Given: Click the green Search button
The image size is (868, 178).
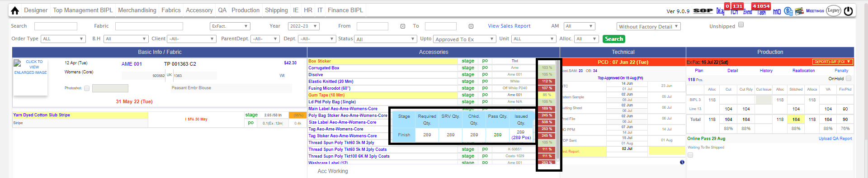Looking at the screenshot, I should pyautogui.click(x=613, y=39).
